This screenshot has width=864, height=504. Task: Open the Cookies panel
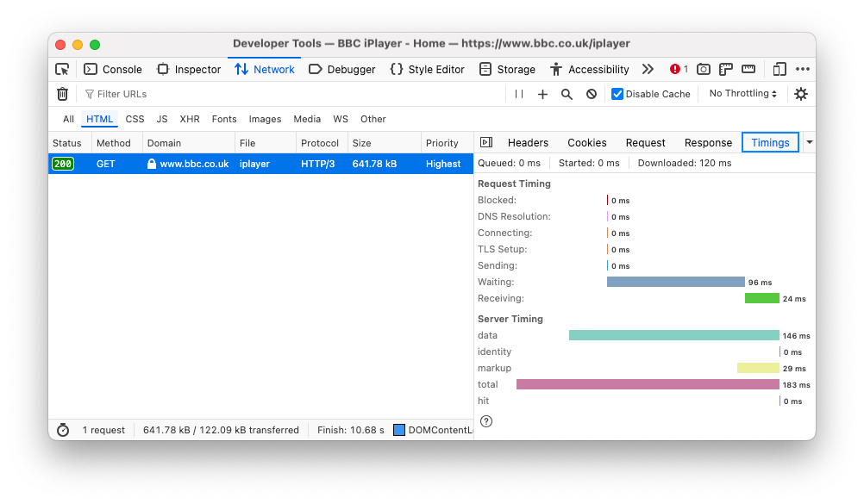tap(586, 142)
